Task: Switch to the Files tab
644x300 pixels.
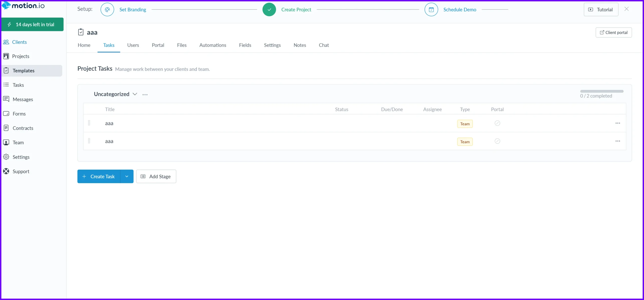Action: [182, 45]
